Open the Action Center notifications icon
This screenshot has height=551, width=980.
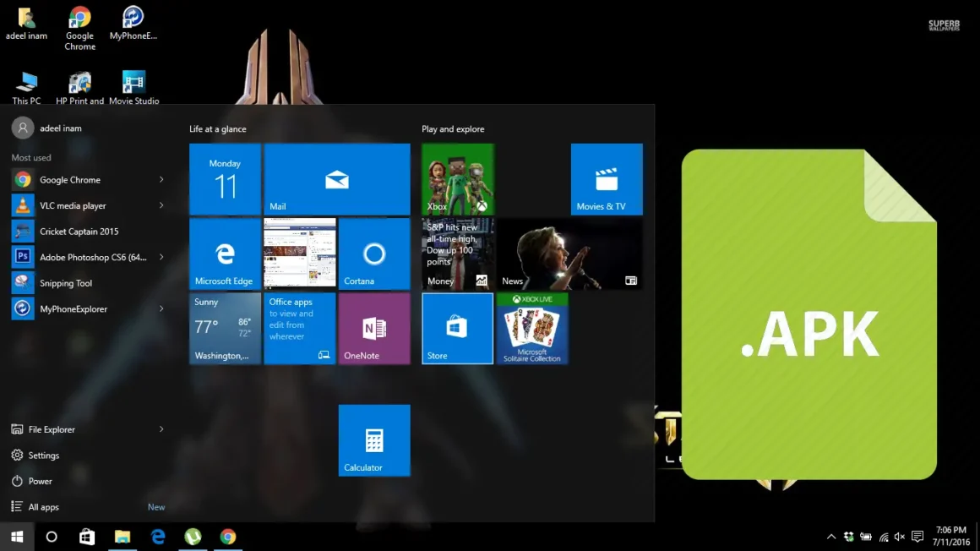pos(917,537)
